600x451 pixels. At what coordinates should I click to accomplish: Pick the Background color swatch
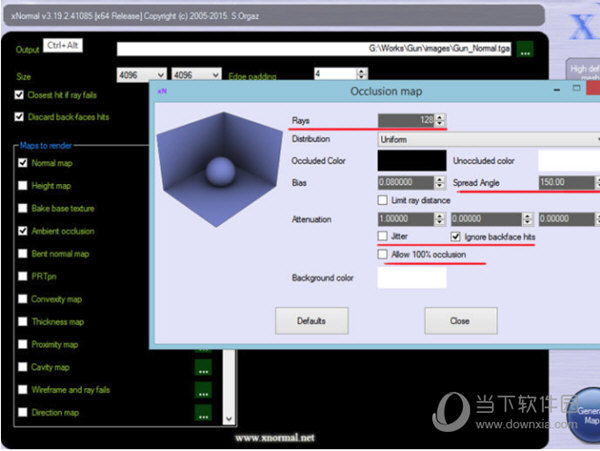click(412, 277)
